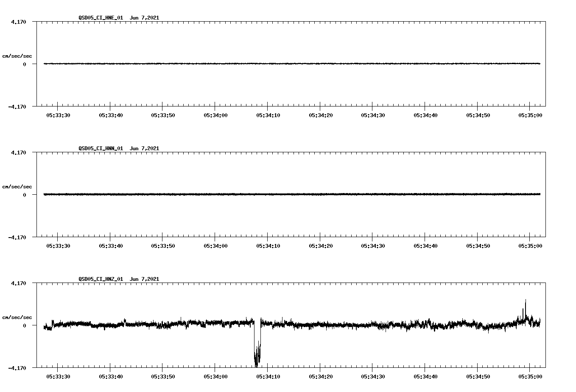Image resolution: width=576 pixels, height=392 pixels.
Task: Click the QSD05_CI_HNZ_01 channel title
Action: 101,279
